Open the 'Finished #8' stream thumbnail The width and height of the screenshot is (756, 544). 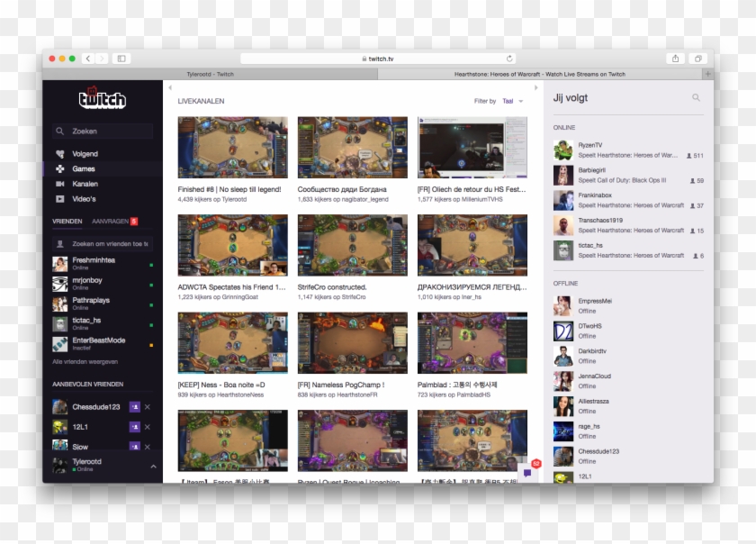232,147
